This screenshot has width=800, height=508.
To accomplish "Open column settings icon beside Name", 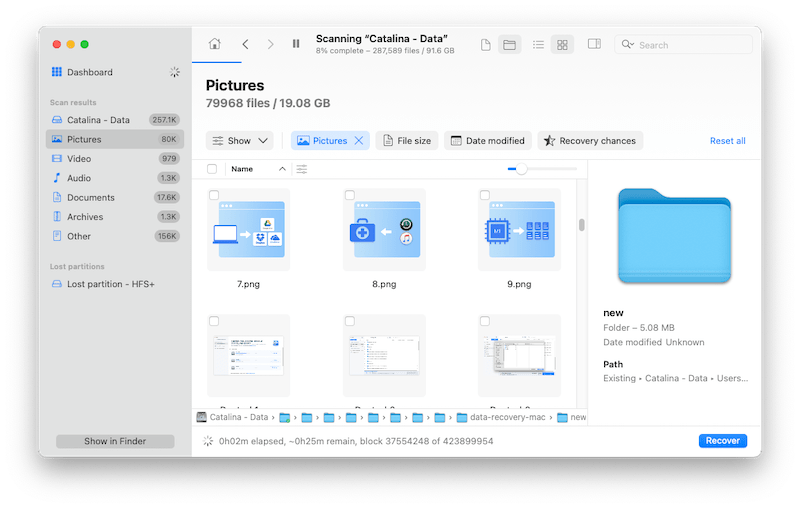I will (x=301, y=169).
